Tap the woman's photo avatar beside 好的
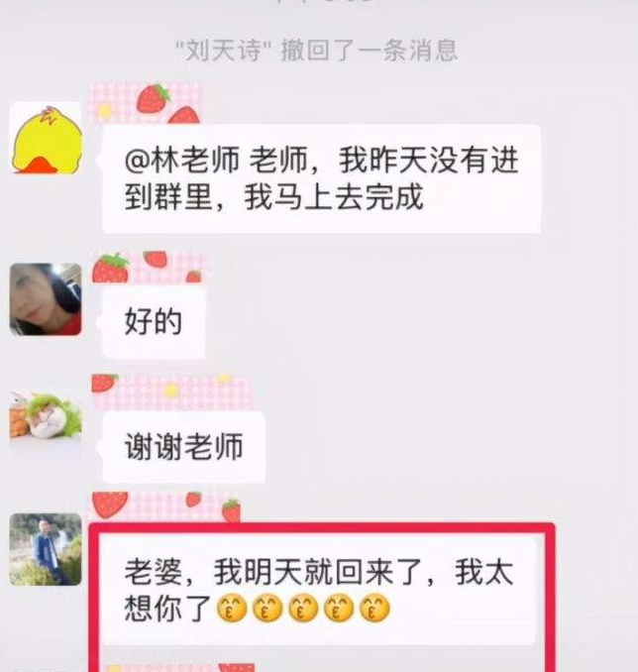Screen dimensions: 638x672 (46, 299)
